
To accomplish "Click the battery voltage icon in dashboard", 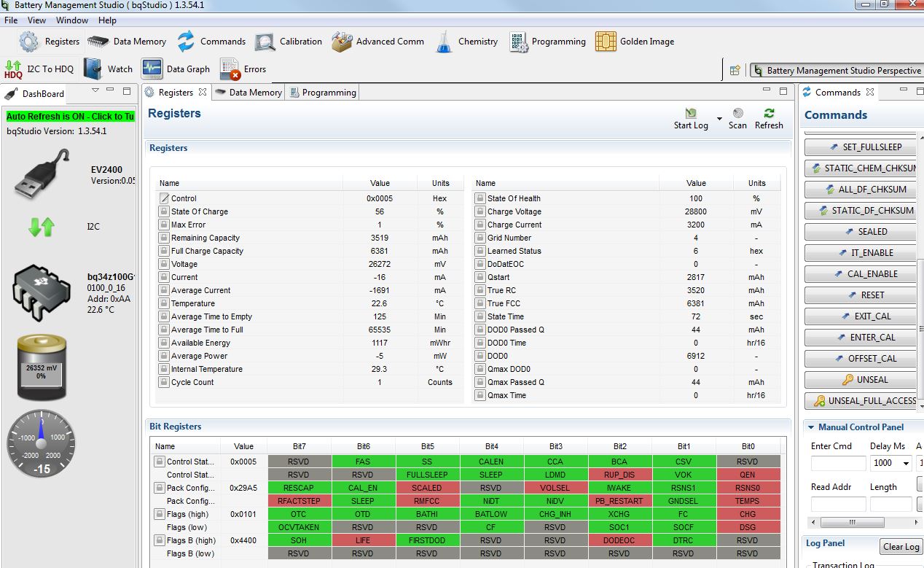I will (x=41, y=368).
